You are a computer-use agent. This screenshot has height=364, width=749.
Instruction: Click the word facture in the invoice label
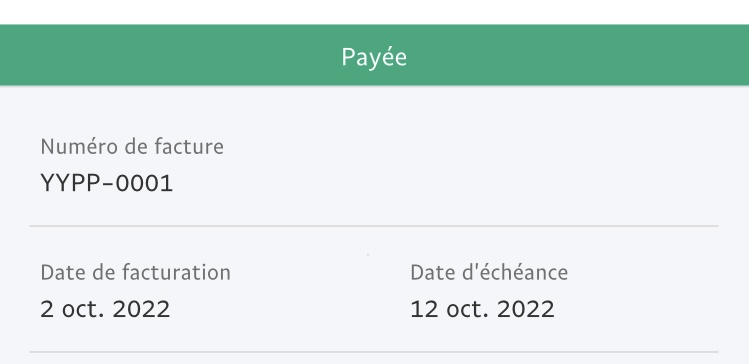[196, 146]
